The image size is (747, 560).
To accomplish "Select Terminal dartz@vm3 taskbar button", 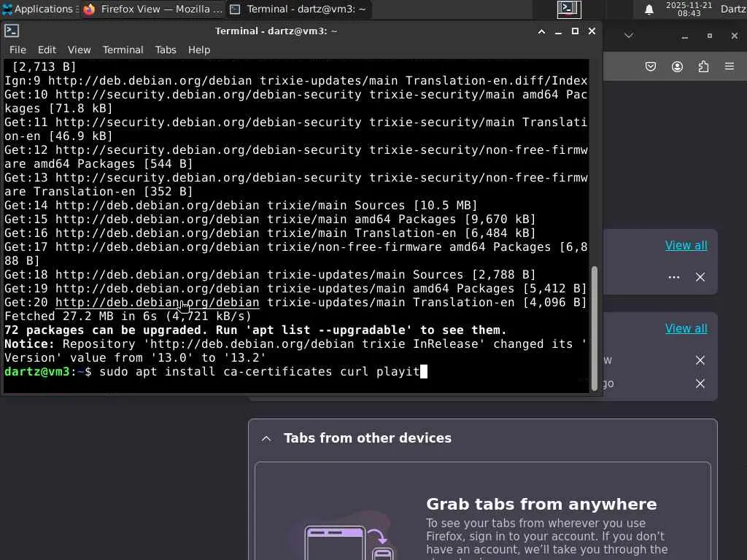I will pyautogui.click(x=299, y=9).
